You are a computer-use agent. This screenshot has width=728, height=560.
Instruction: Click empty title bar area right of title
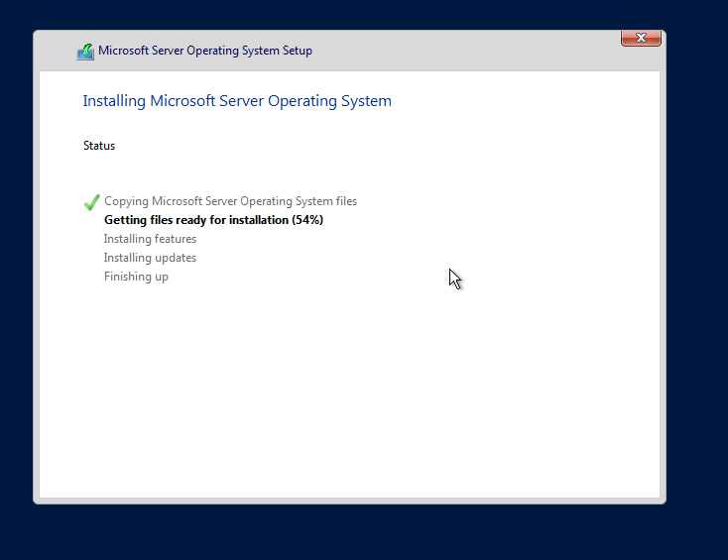click(x=466, y=51)
